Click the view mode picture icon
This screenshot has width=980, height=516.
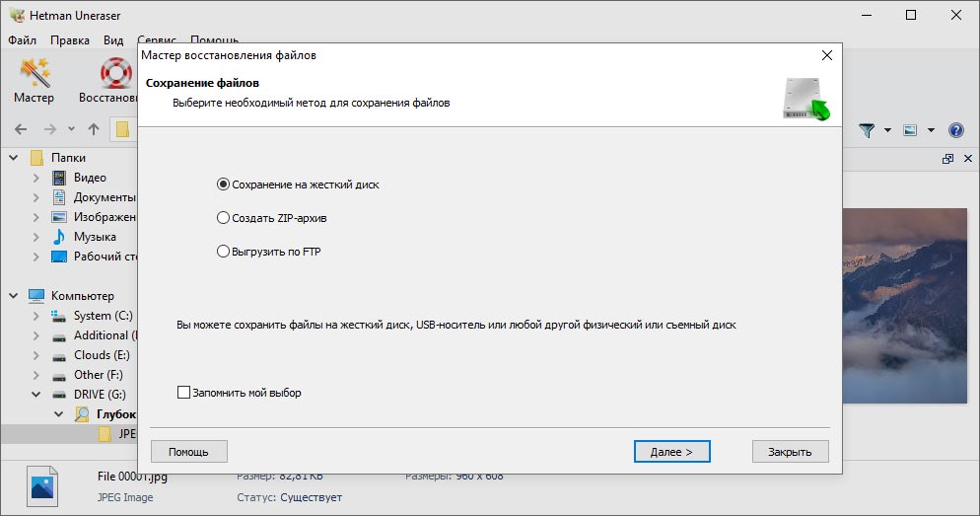910,130
